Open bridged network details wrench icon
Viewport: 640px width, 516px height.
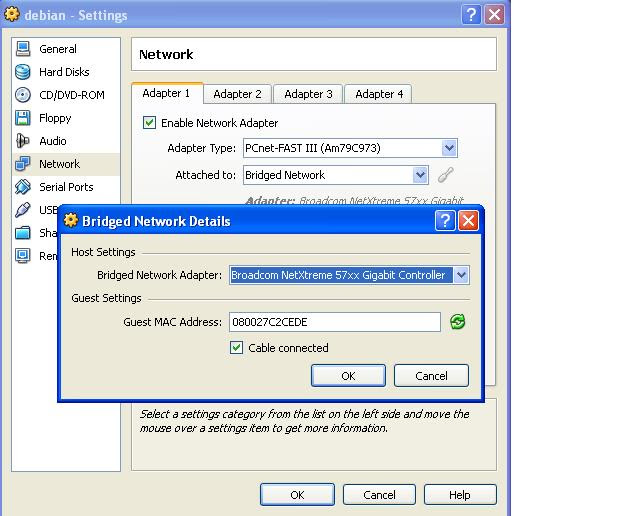446,175
